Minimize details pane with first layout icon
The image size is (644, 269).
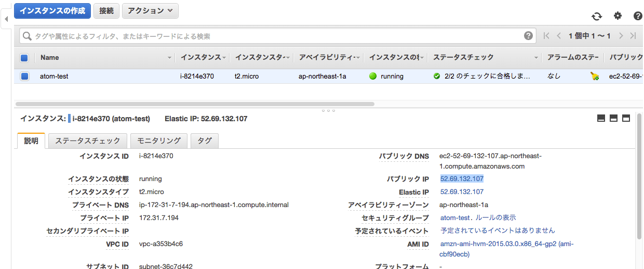coord(601,118)
